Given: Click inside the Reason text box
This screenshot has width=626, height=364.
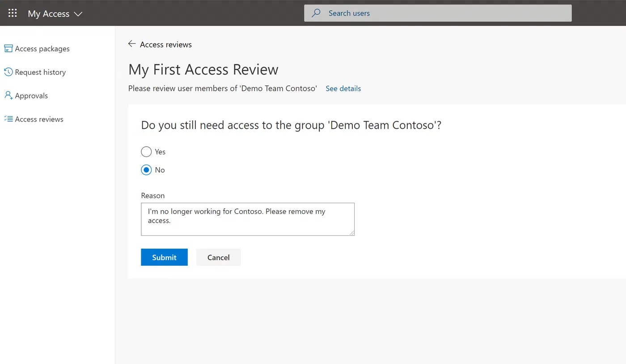Looking at the screenshot, I should [x=248, y=219].
